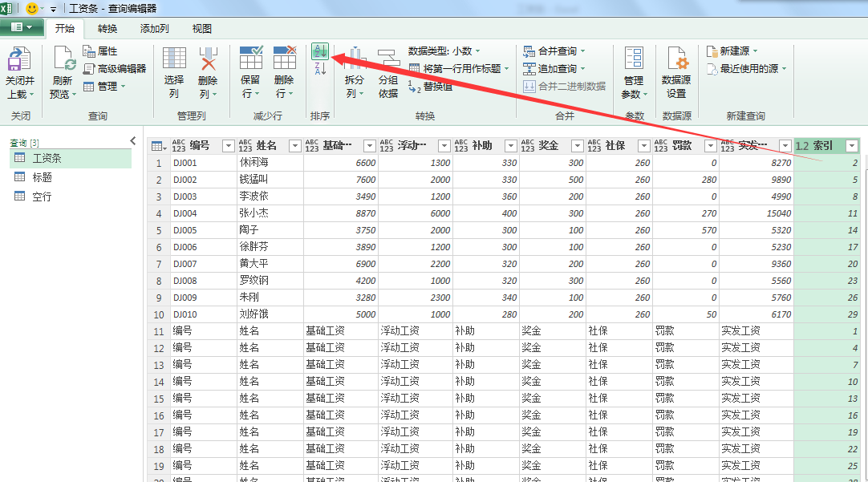Screen dimensions: 868x482
Task: Open the Recent Sources (最近使用的源) dropdown
Action: (746, 69)
